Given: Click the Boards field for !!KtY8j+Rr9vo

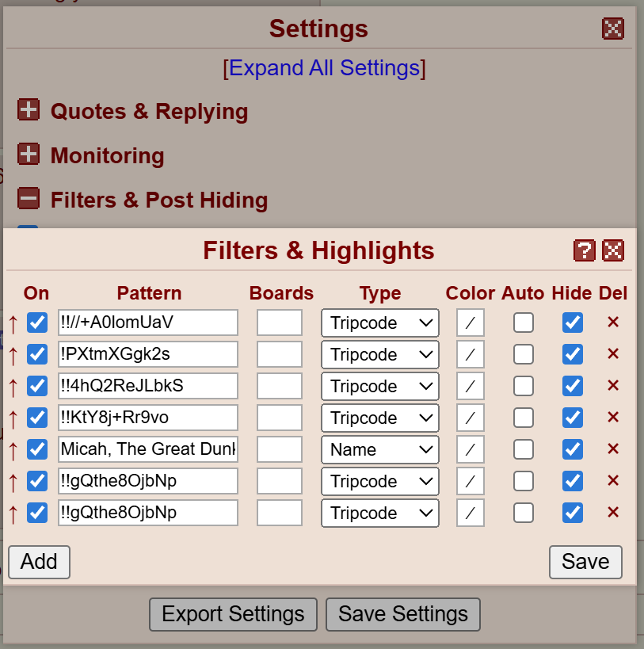Looking at the screenshot, I should (x=280, y=418).
